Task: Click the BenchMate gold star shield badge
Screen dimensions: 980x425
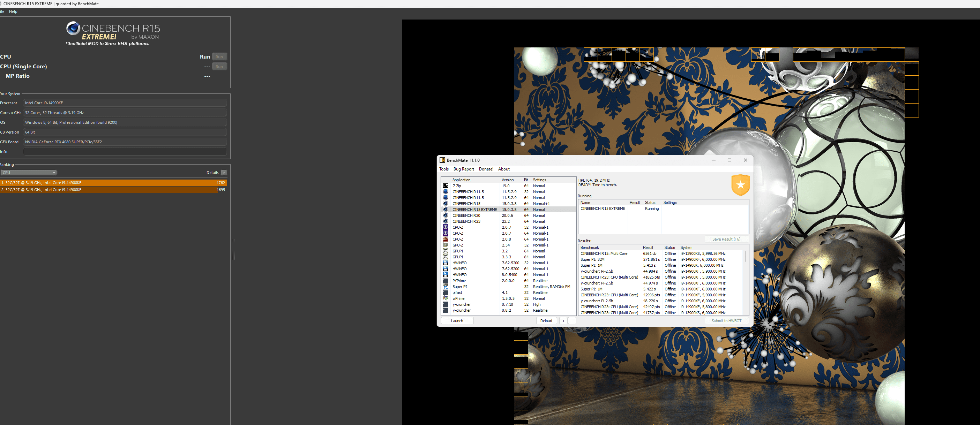Action: coord(740,185)
